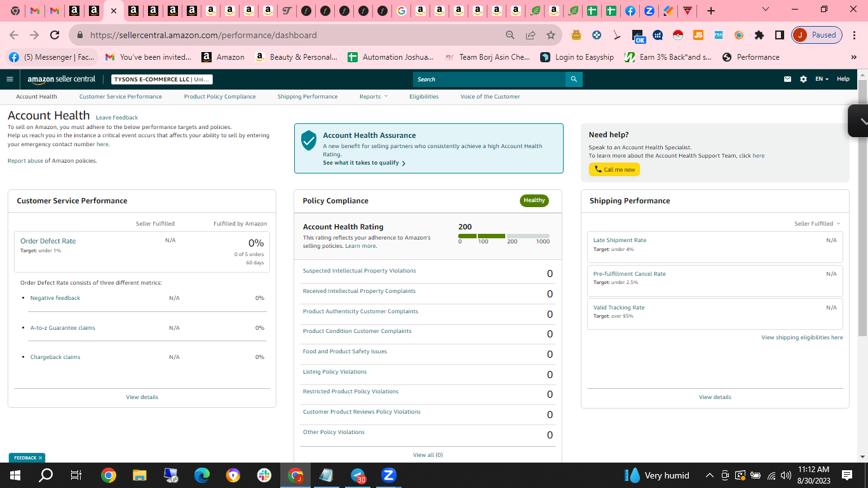868x488 pixels.
Task: Open Zoom from the taskbar
Action: (389, 475)
